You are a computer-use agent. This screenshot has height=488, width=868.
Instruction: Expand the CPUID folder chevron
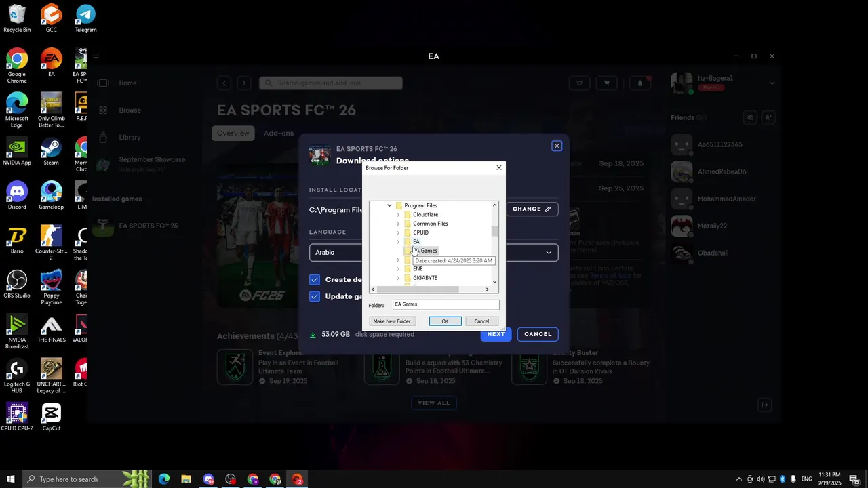pos(398,232)
